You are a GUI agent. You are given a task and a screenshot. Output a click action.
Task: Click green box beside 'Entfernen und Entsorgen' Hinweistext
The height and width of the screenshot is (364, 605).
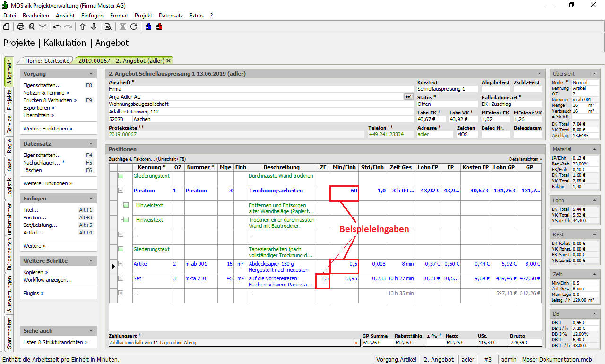(126, 205)
